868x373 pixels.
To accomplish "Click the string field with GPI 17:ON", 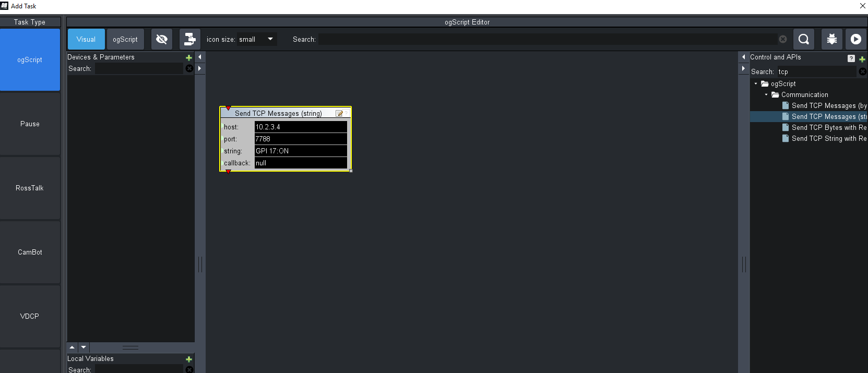I will tap(301, 151).
